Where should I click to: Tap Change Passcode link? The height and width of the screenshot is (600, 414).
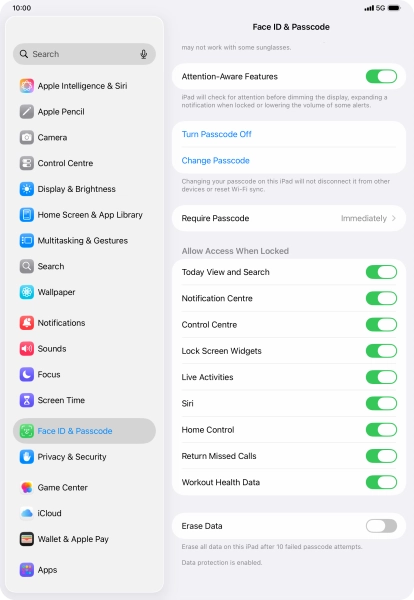coord(215,161)
